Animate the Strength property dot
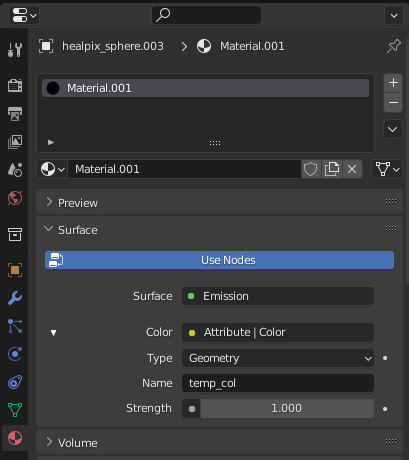The image size is (409, 460). [385, 409]
